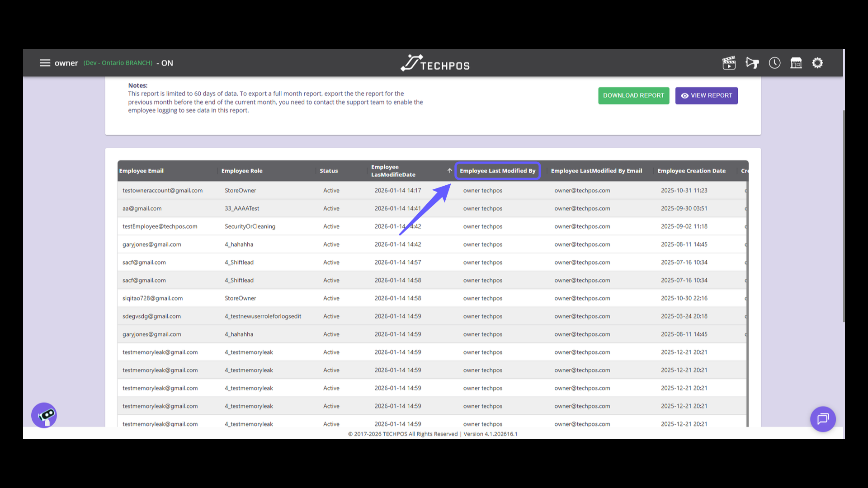Click the page vertical scrollbar

click(x=843, y=216)
